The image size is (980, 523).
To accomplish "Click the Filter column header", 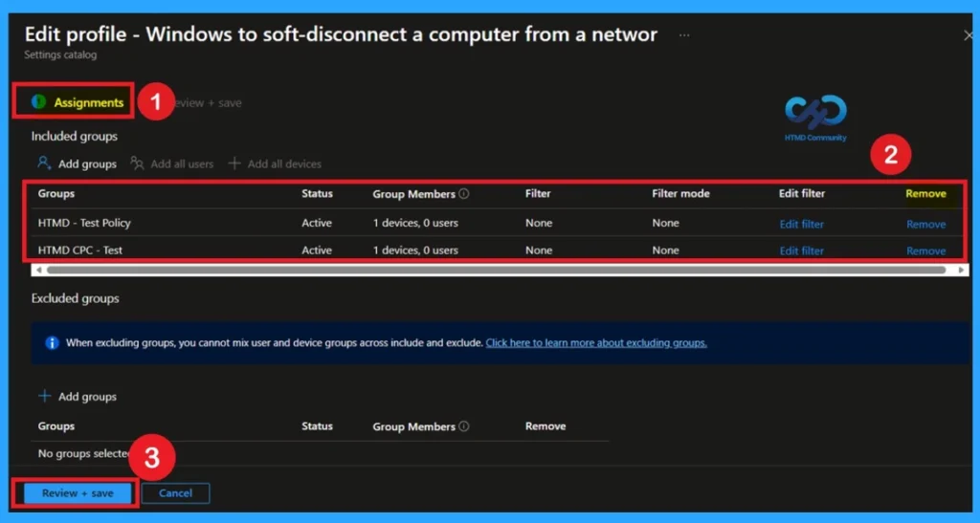I will [x=538, y=193].
